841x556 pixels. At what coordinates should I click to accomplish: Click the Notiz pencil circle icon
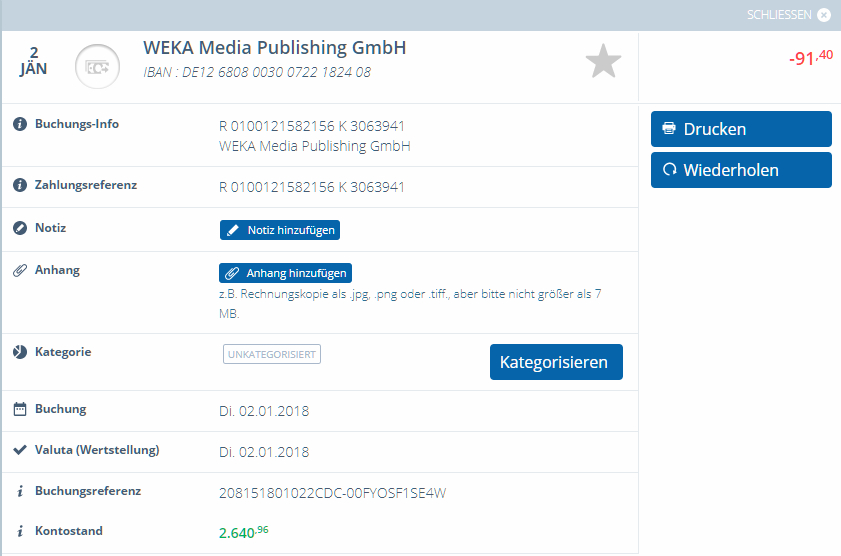20,228
